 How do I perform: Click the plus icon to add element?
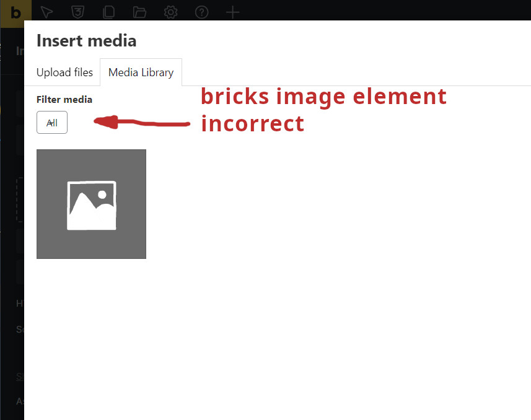232,12
